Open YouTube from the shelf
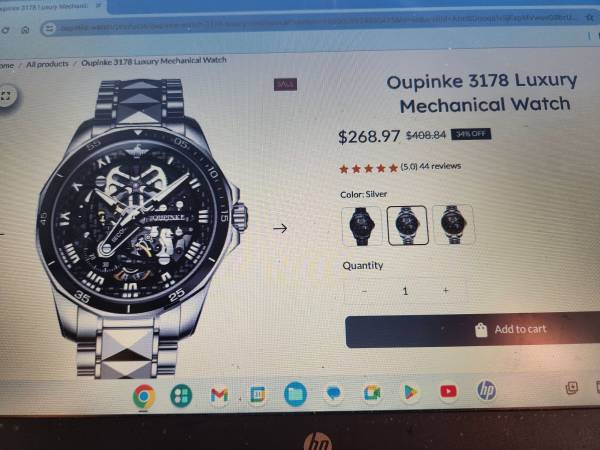This screenshot has height=450, width=600. point(448,391)
